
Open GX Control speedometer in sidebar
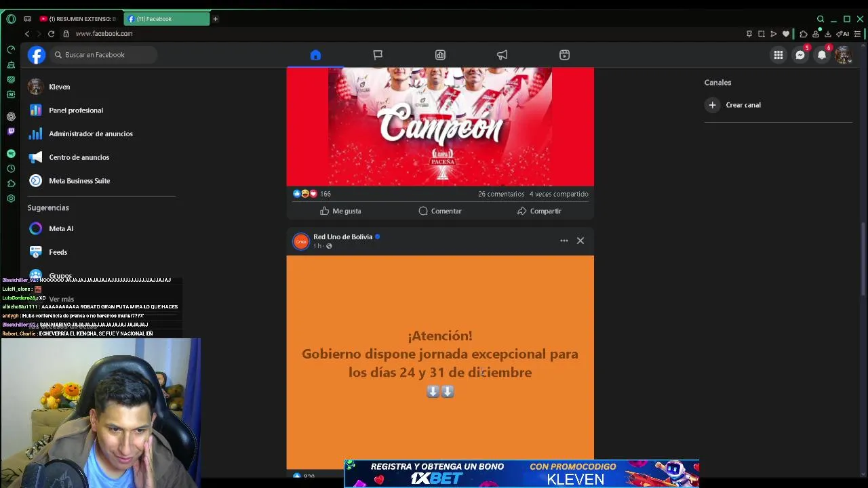[11, 49]
